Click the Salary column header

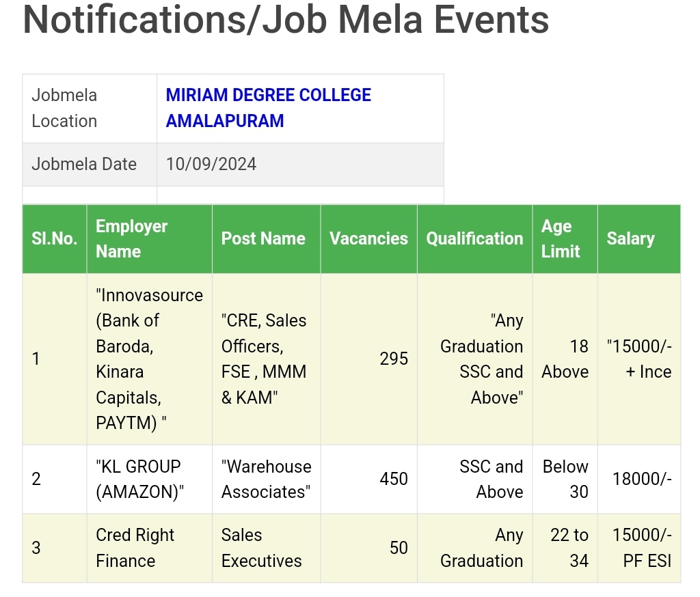639,238
